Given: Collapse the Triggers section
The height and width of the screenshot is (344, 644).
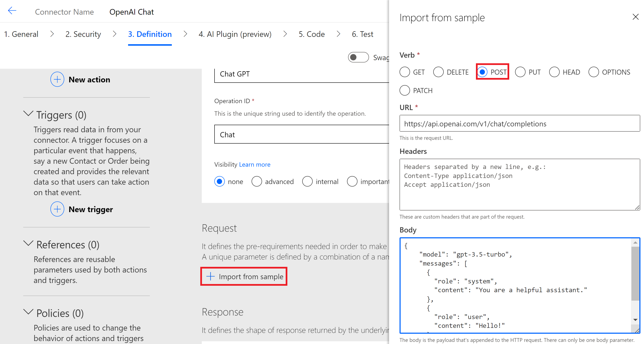Looking at the screenshot, I should pyautogui.click(x=28, y=114).
